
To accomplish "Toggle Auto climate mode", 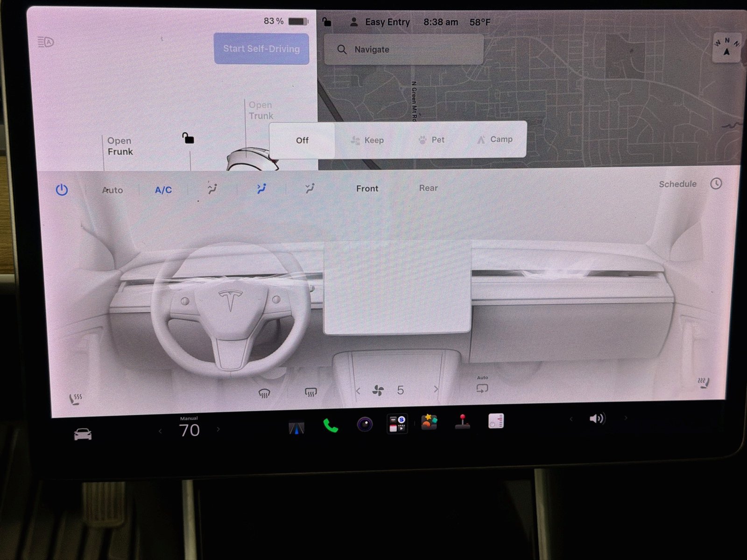I will coord(113,190).
